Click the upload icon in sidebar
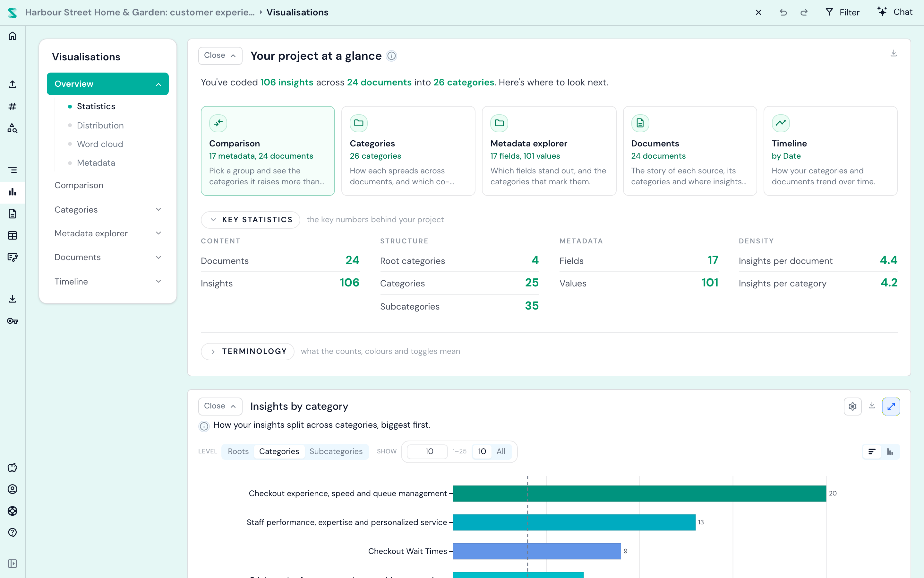The image size is (924, 578). (13, 84)
